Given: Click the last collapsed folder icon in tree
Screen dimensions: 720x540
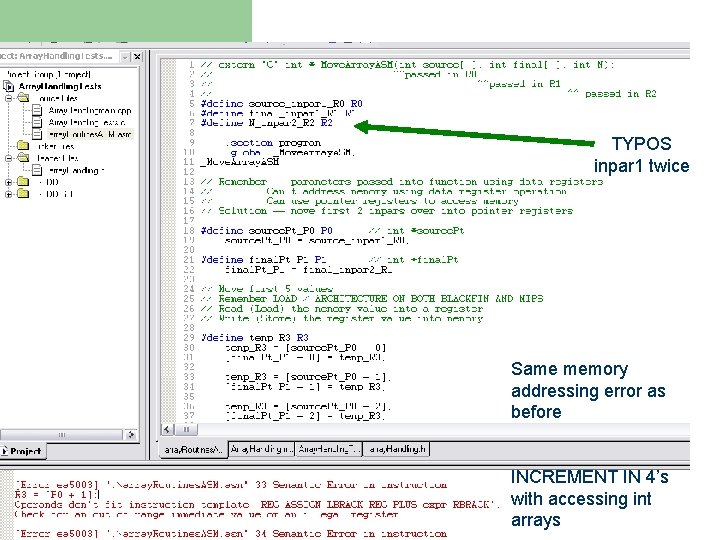Looking at the screenshot, I should pyautogui.click(x=22, y=194).
